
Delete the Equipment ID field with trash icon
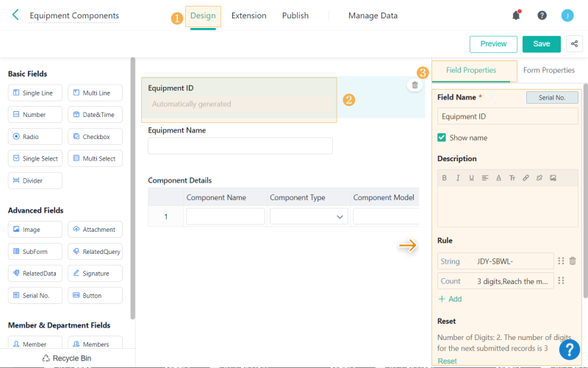pyautogui.click(x=415, y=85)
